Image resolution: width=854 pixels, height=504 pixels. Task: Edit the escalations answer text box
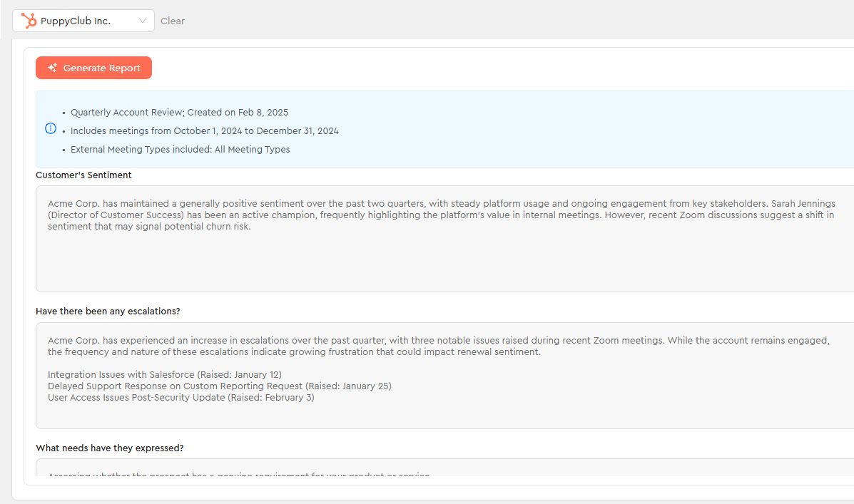click(445, 376)
